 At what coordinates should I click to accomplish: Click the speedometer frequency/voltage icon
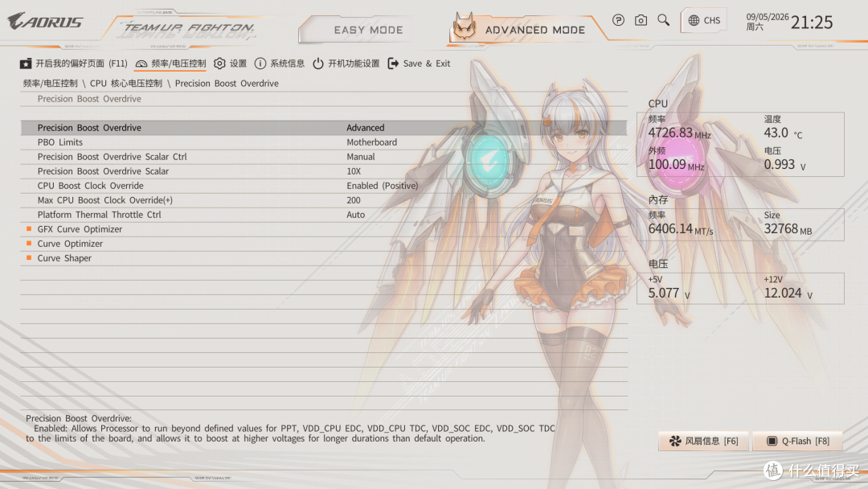[141, 64]
